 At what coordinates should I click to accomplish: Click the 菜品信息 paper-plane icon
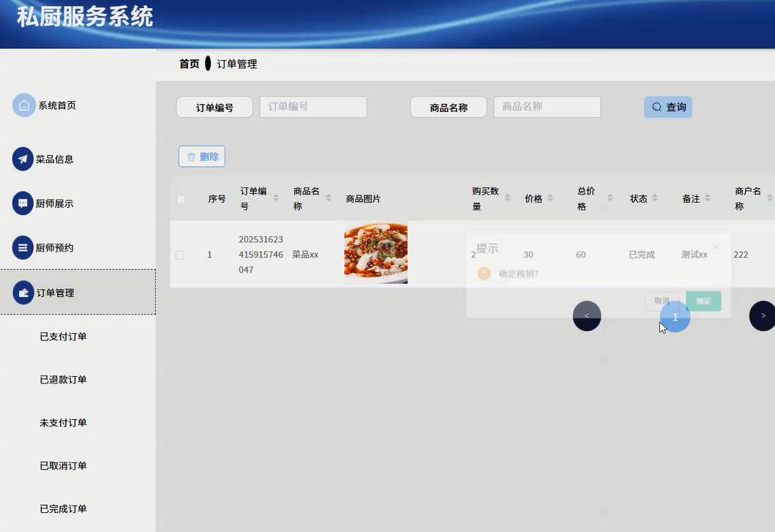[x=23, y=160]
